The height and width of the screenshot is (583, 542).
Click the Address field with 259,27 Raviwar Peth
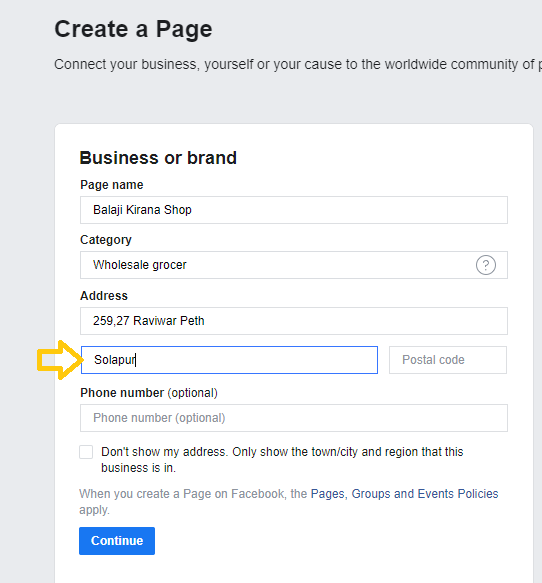point(294,321)
